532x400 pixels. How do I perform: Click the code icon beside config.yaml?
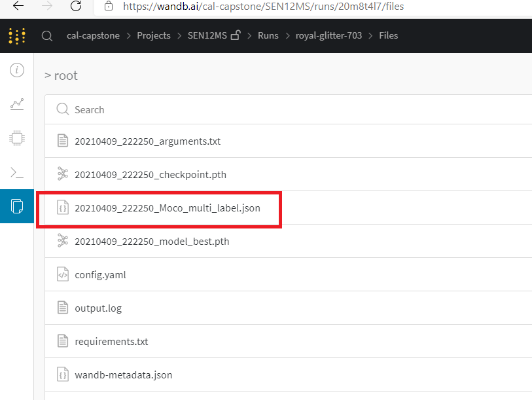(x=62, y=274)
